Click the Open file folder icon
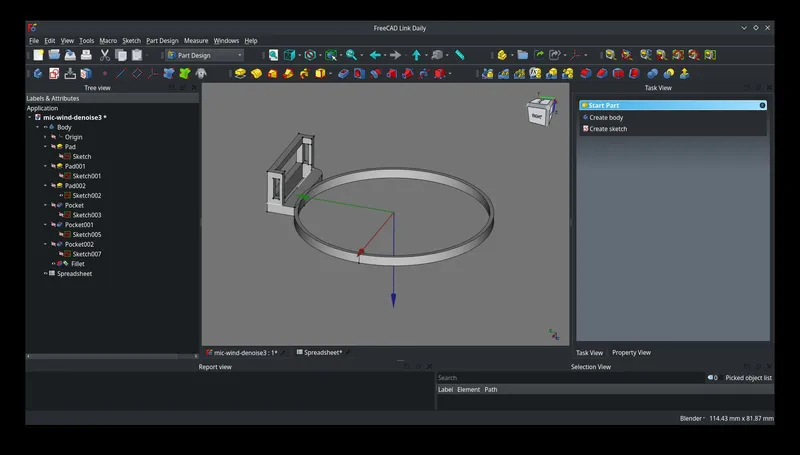 54,55
